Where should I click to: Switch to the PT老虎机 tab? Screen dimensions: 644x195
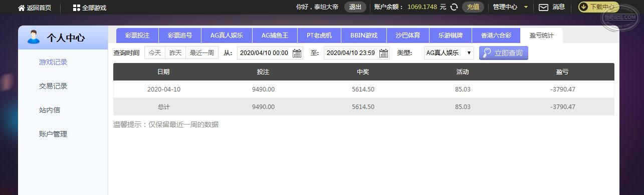pyautogui.click(x=319, y=35)
